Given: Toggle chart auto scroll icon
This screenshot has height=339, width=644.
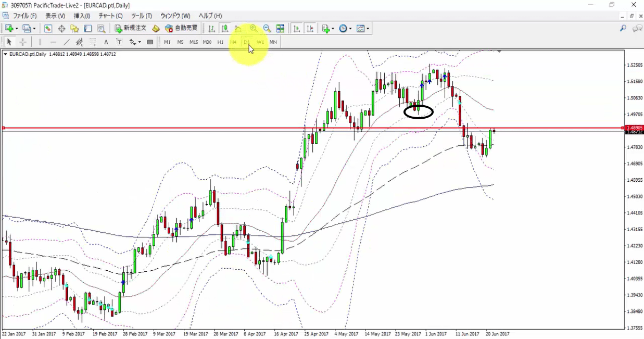Looking at the screenshot, I should 297,29.
